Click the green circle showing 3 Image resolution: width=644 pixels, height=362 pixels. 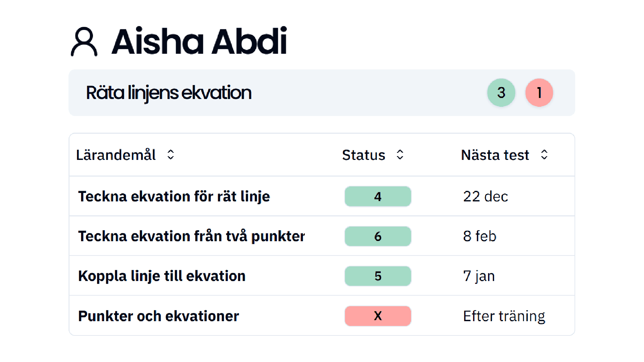coord(501,93)
